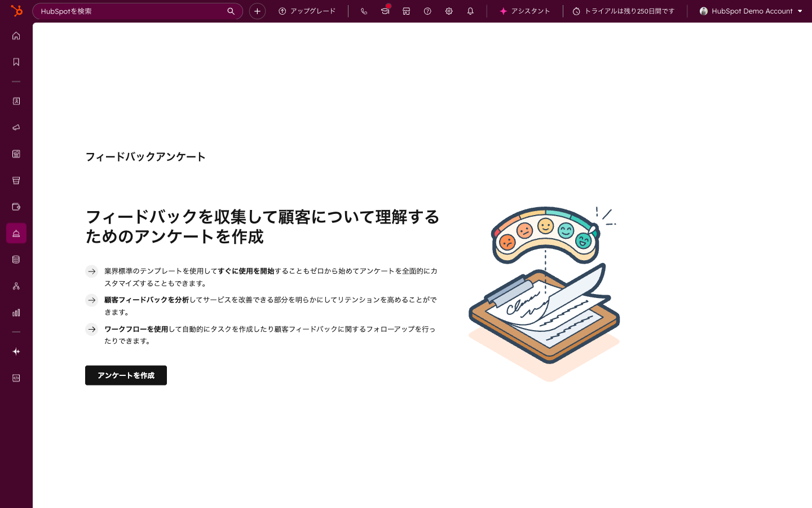This screenshot has width=812, height=508.
Task: Open the Commerce wallet sidebar icon
Action: 16,207
